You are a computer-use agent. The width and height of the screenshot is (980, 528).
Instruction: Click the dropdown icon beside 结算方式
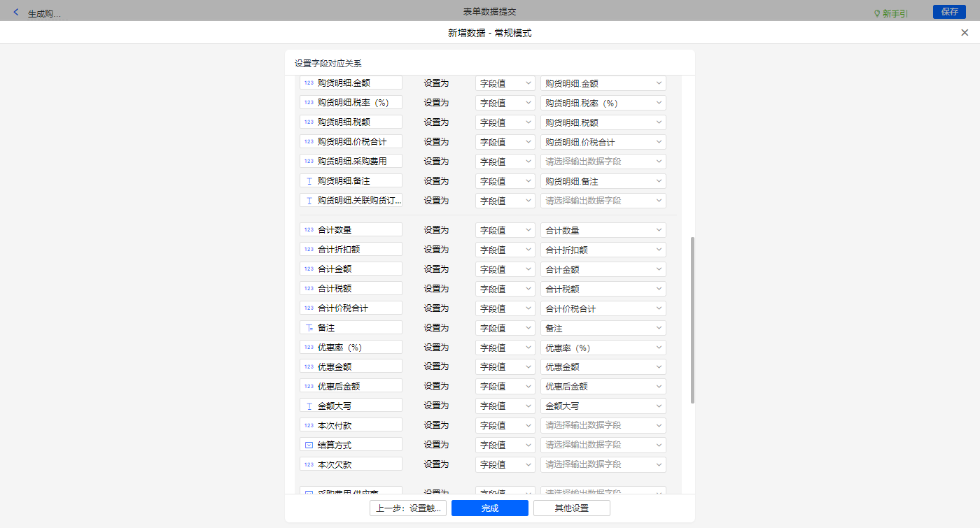coord(309,445)
